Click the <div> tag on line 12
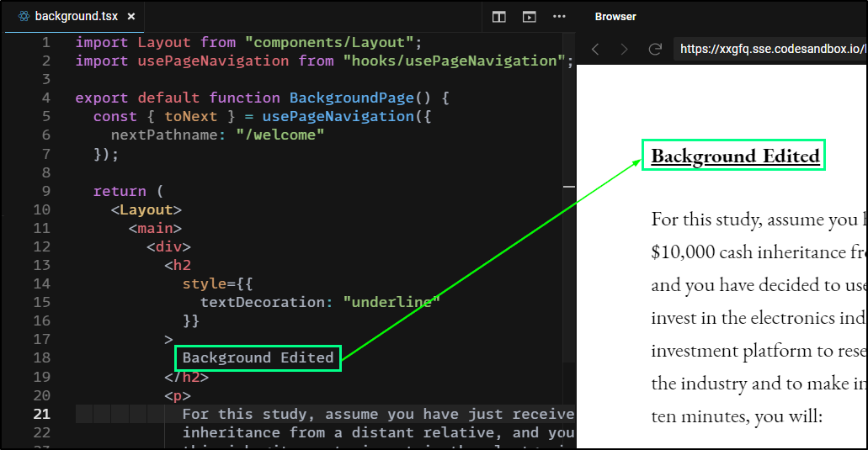The image size is (868, 450). (168, 246)
